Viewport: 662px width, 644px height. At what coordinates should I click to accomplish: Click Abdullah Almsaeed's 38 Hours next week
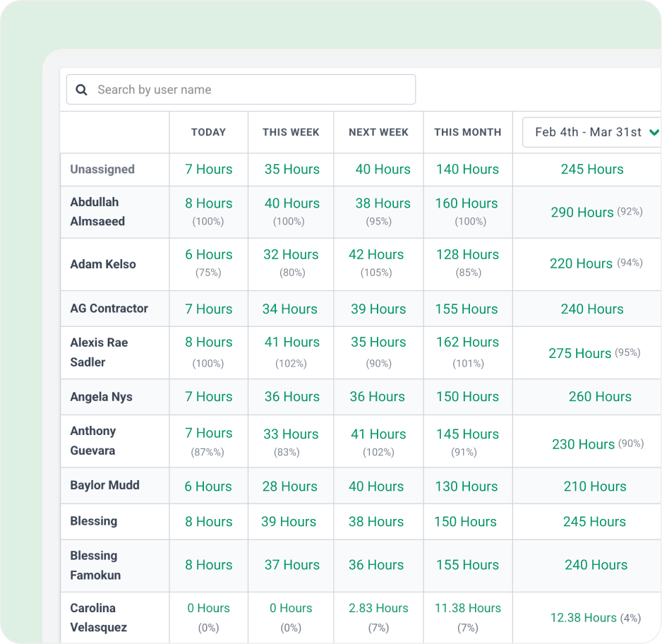tap(383, 203)
